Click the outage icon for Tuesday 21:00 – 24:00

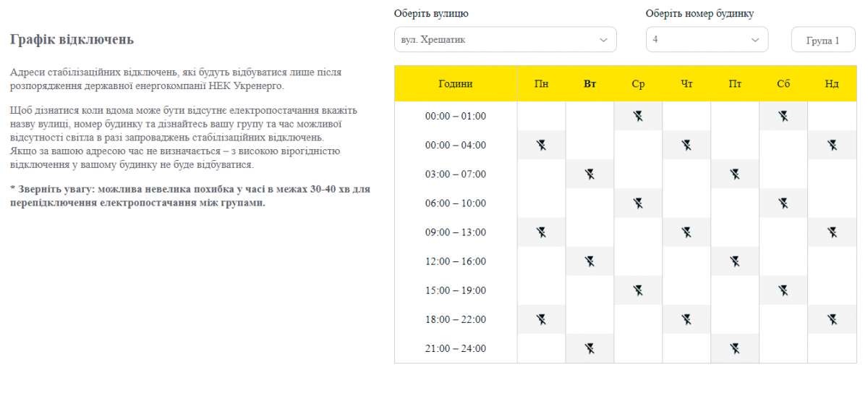590,348
